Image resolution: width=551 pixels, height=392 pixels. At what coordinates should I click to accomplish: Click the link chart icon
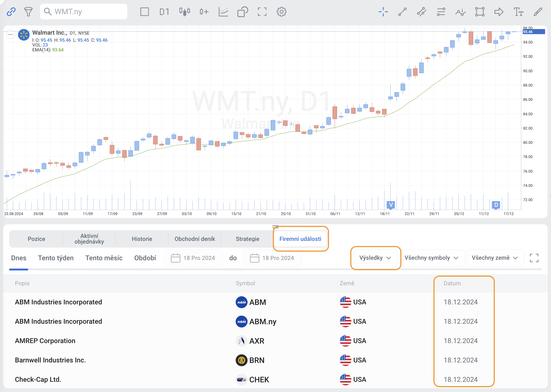[x=11, y=12]
